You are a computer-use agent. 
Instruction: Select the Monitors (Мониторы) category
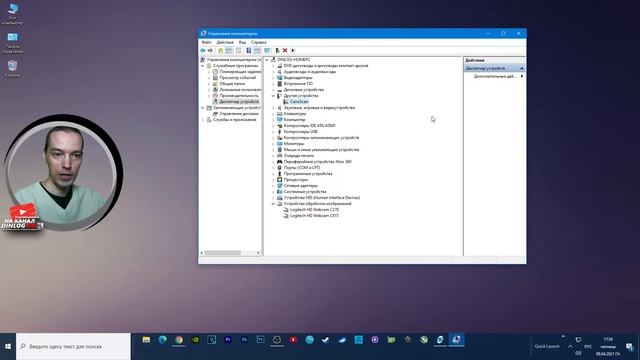[x=294, y=144]
